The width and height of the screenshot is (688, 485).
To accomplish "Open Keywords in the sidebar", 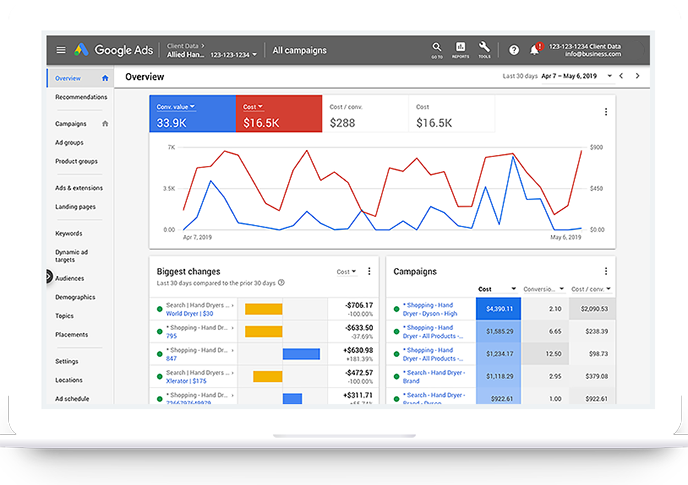I will pyautogui.click(x=69, y=234).
